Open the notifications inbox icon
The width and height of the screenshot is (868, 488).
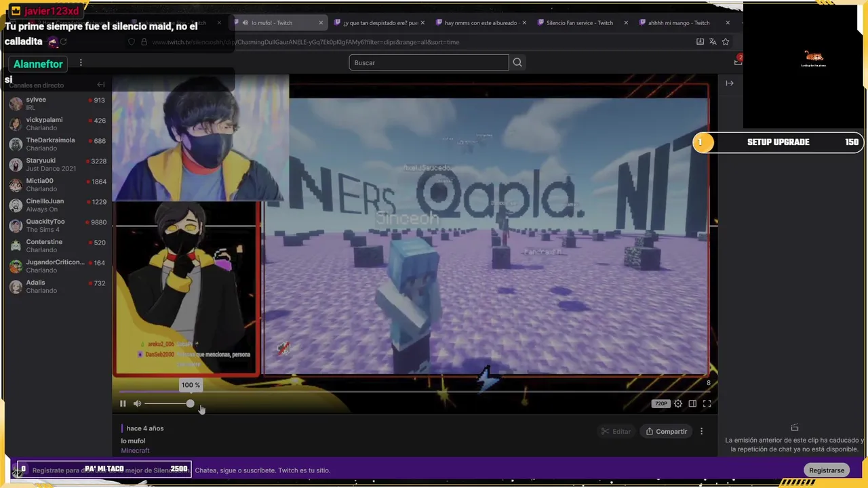coord(738,62)
